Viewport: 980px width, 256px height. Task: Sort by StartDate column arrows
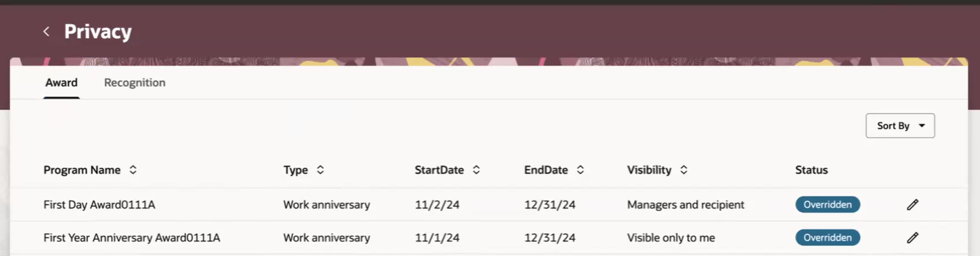476,170
